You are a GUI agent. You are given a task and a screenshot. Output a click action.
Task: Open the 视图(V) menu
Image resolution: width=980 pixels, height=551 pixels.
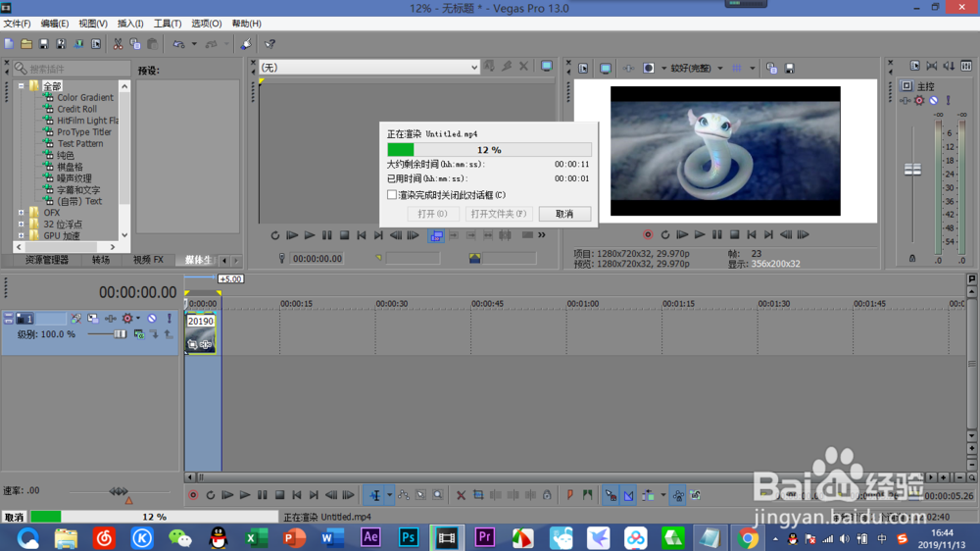click(92, 24)
